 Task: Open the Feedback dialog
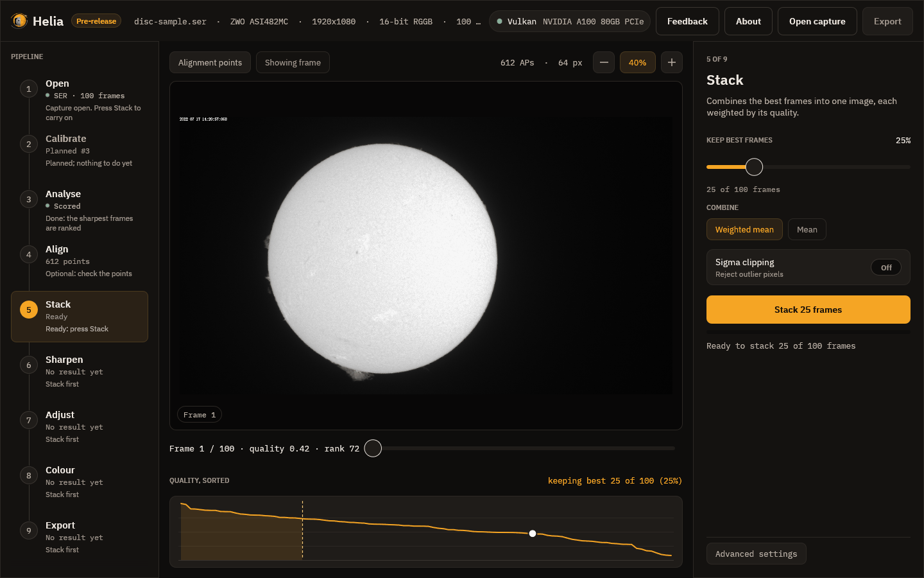pyautogui.click(x=687, y=21)
